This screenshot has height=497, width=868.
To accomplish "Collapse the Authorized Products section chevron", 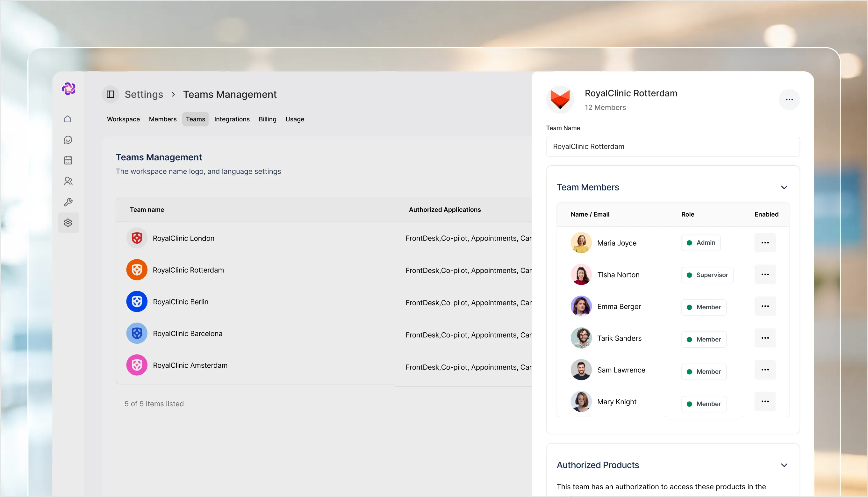I will (784, 465).
